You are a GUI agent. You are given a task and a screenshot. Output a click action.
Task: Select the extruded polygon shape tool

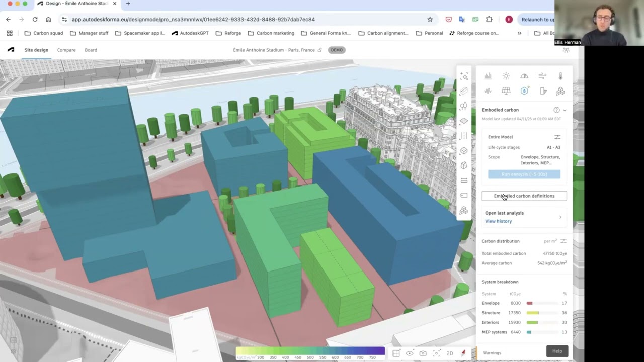[464, 165]
